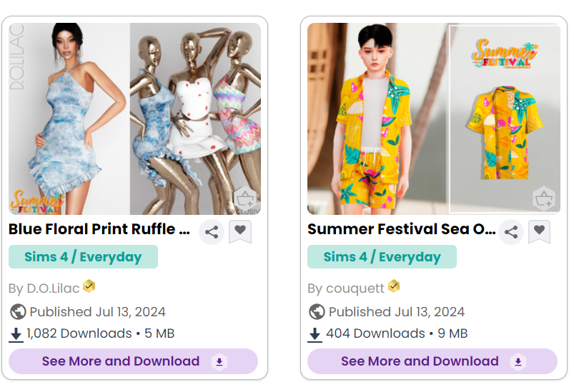Share the Summer Festival Sea outfit

pyautogui.click(x=510, y=232)
